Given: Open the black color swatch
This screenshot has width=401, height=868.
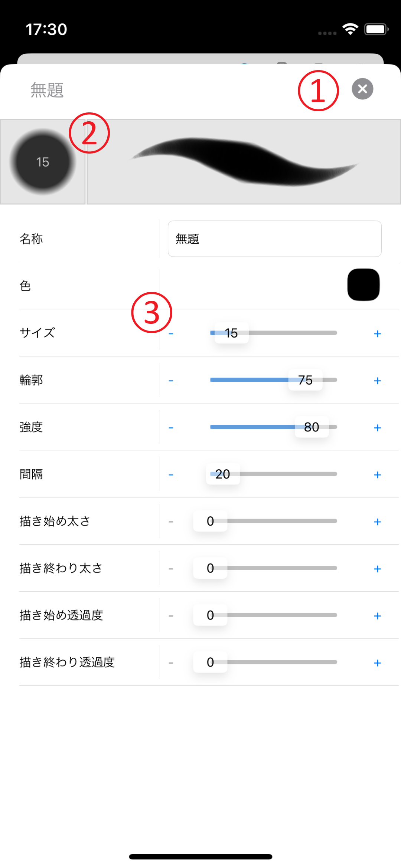Looking at the screenshot, I should tap(363, 285).
